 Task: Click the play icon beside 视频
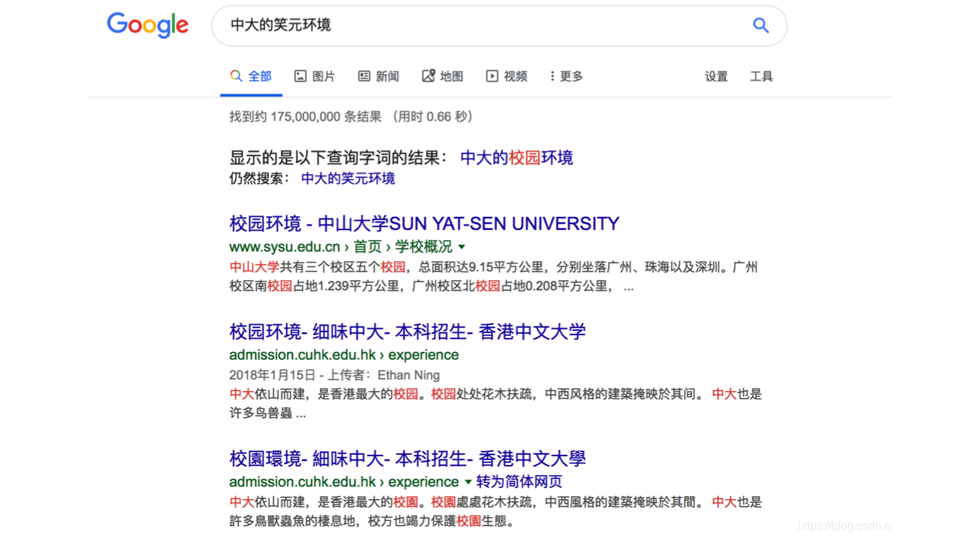492,76
